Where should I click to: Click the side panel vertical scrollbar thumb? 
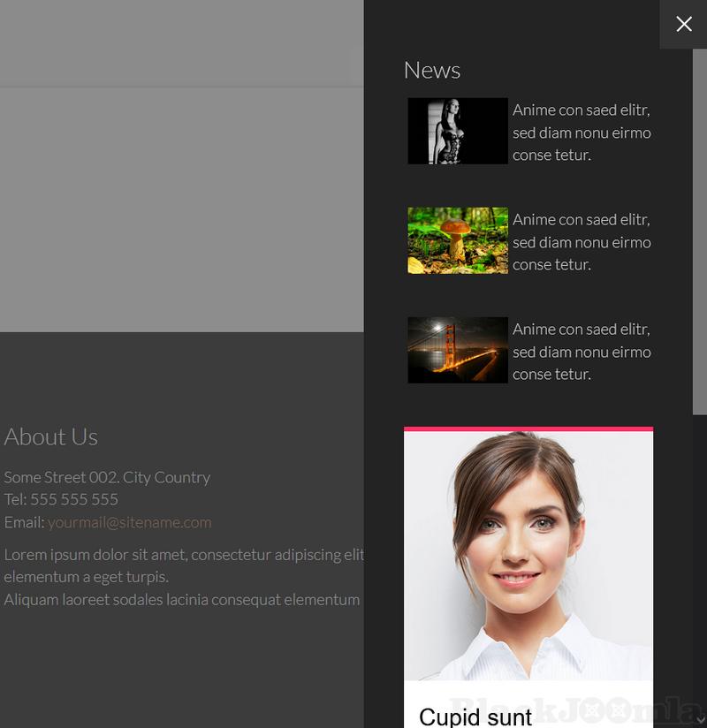[699, 230]
